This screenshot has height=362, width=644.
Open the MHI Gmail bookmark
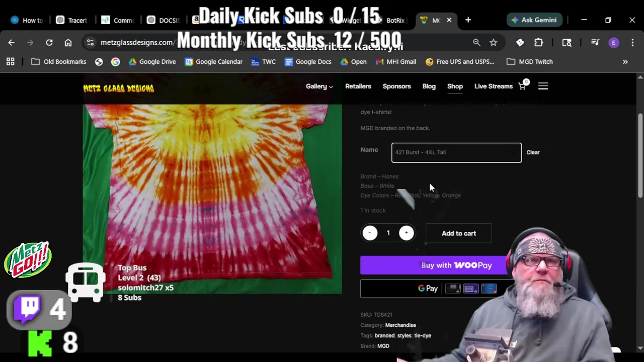click(x=395, y=62)
